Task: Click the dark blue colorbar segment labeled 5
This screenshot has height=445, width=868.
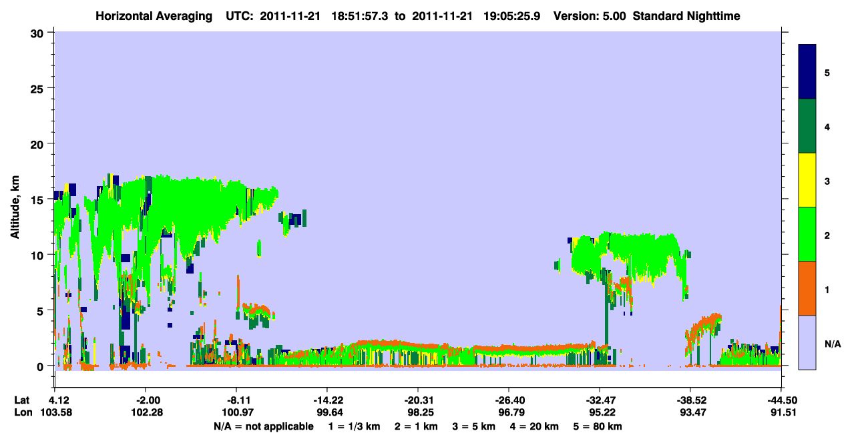Action: pyautogui.click(x=807, y=71)
